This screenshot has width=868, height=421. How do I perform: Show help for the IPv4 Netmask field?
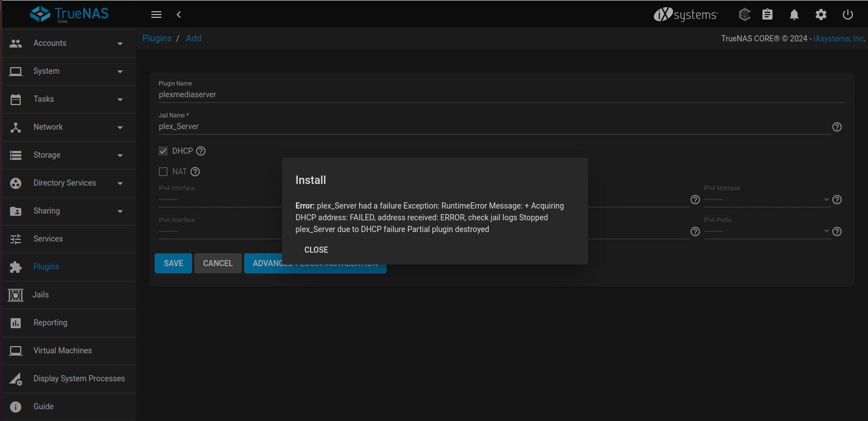(837, 200)
